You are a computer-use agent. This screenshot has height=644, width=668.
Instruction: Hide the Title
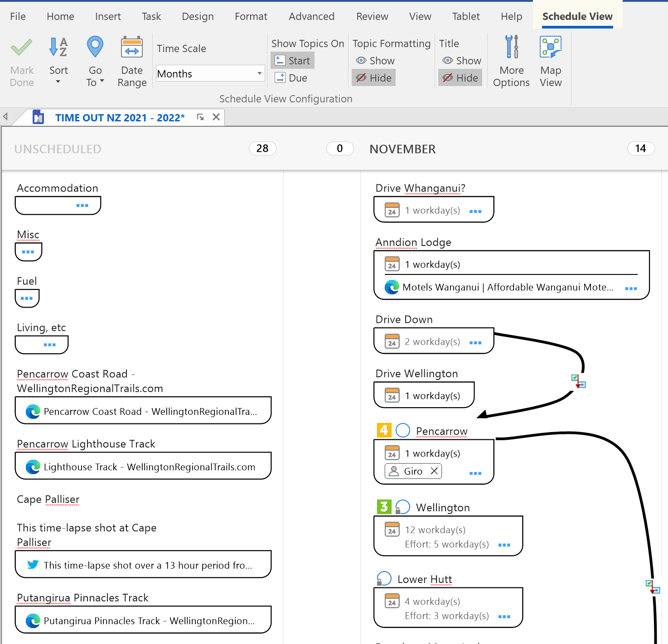click(460, 78)
